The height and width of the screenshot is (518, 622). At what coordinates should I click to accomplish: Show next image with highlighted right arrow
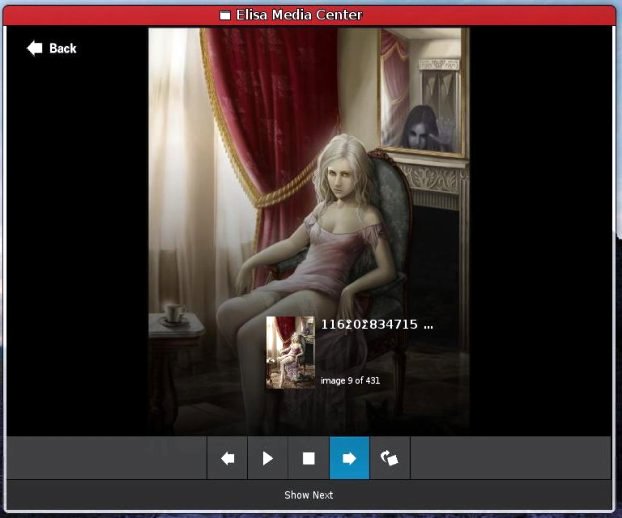(349, 458)
